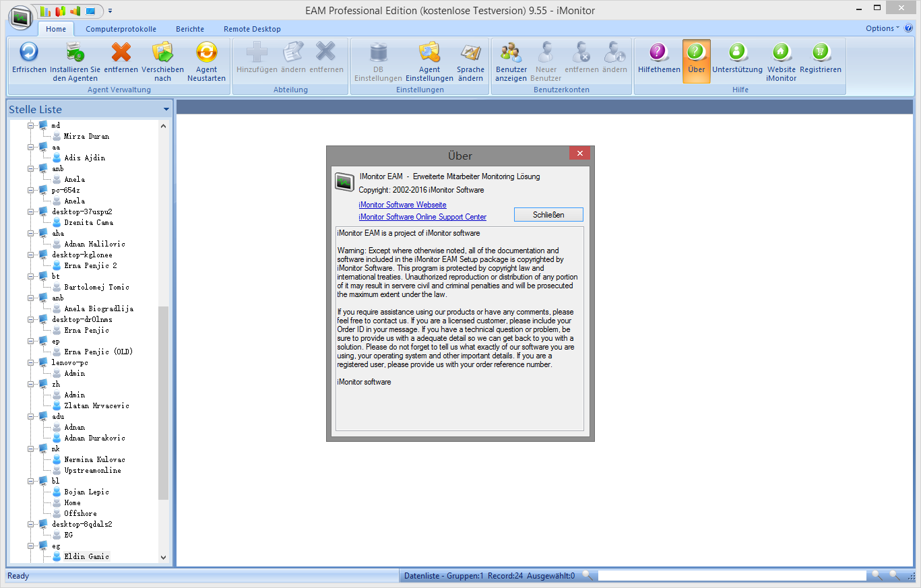Open the iMonitor Software Online Support Center link
This screenshot has width=921, height=588.
(x=422, y=217)
